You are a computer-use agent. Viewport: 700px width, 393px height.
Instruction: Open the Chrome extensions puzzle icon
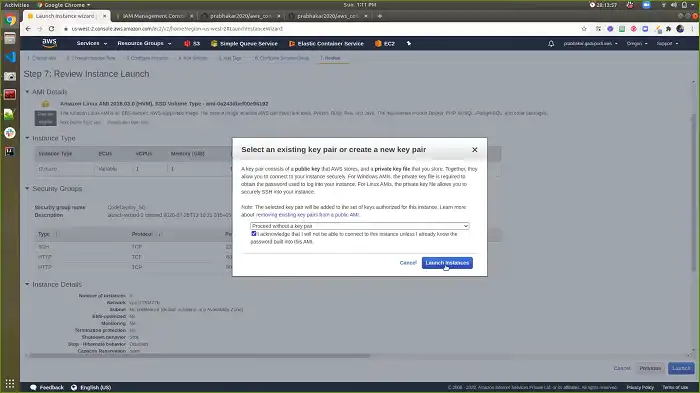tap(668, 29)
